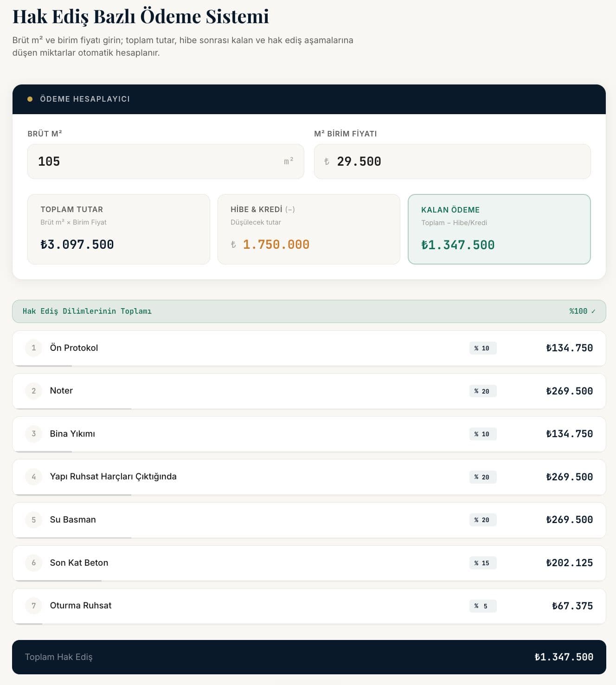Click step number 1 circle for Ön Protokol
This screenshot has width=616, height=685.
click(33, 348)
